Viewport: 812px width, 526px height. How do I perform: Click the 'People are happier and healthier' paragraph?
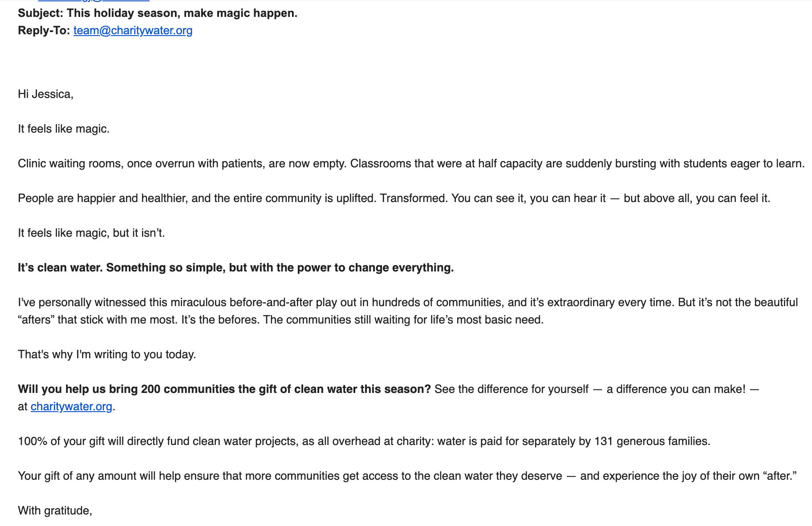(x=394, y=198)
